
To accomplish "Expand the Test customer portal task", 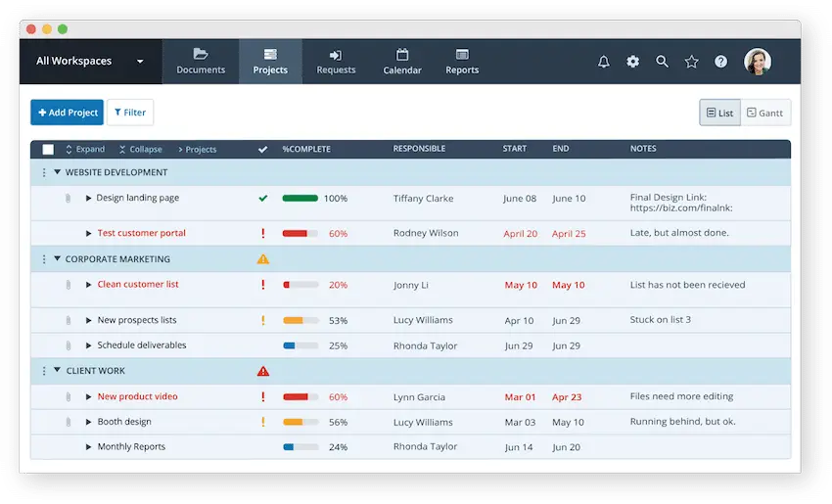I will [89, 234].
